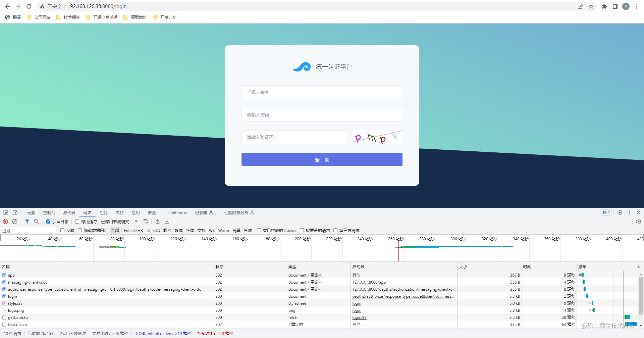The image size is (644, 338).
Task: Click the not-secure warning icon
Action: (42, 6)
